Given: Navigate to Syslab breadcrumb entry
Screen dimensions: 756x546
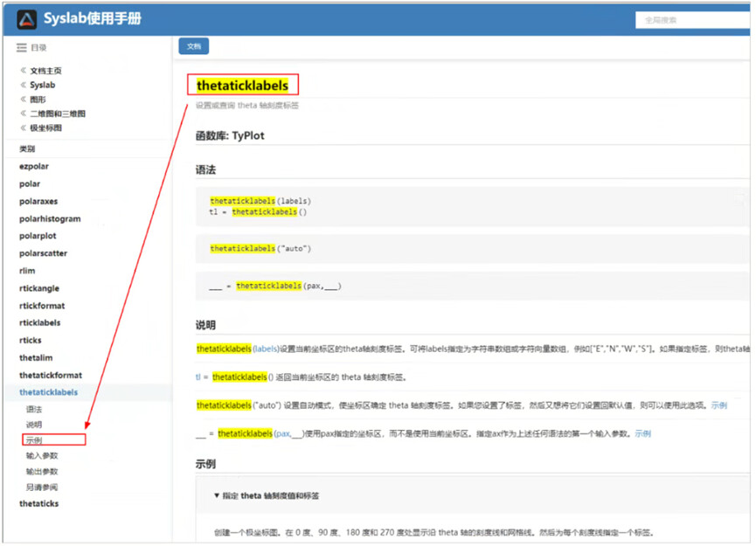Looking at the screenshot, I should tap(43, 86).
